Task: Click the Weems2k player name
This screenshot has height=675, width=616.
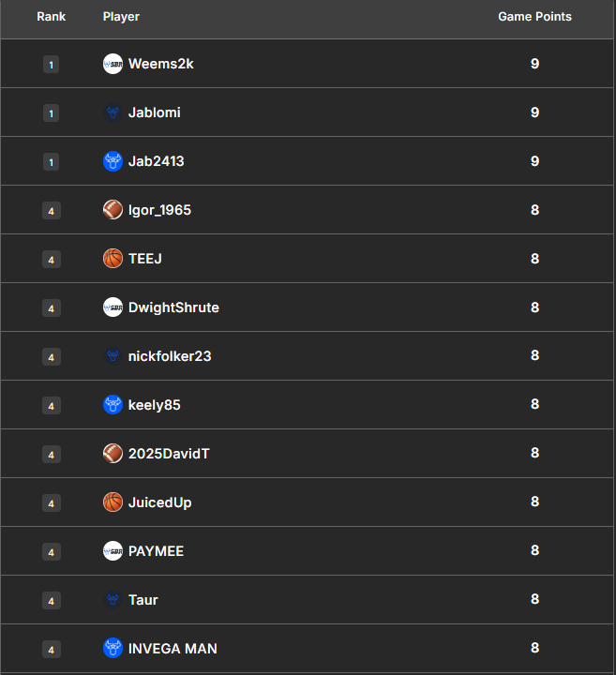Action: coord(161,64)
